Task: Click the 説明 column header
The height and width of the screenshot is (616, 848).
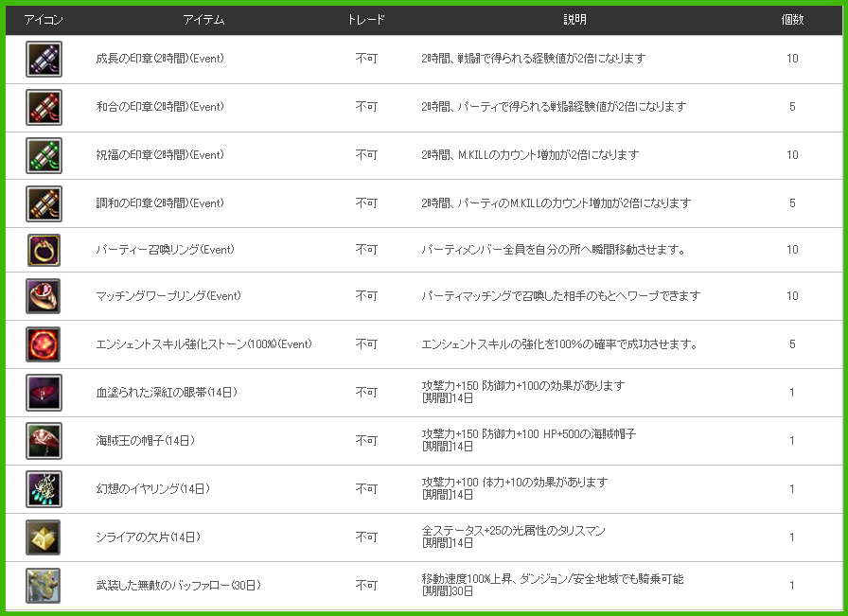Action: tap(574, 20)
